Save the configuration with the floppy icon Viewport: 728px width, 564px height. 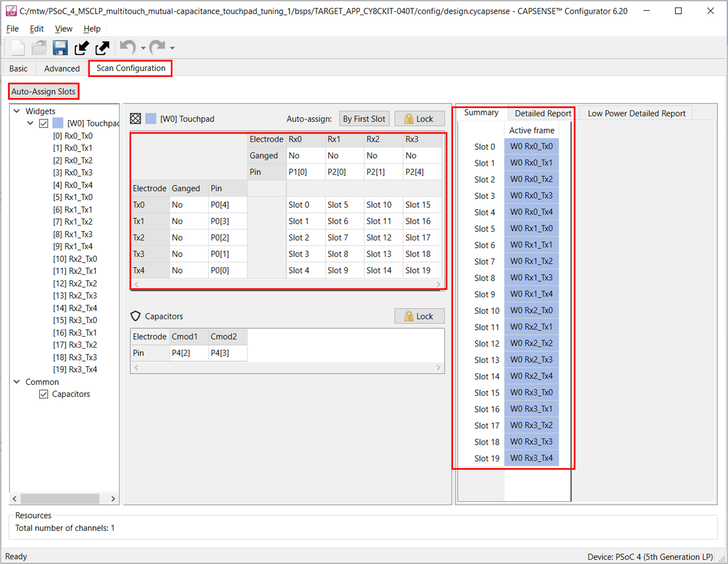pyautogui.click(x=60, y=47)
